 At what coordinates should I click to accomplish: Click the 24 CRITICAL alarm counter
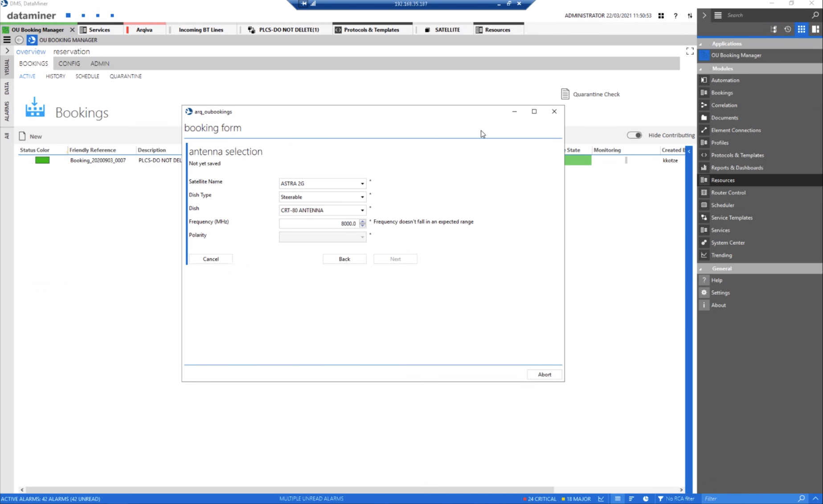540,499
